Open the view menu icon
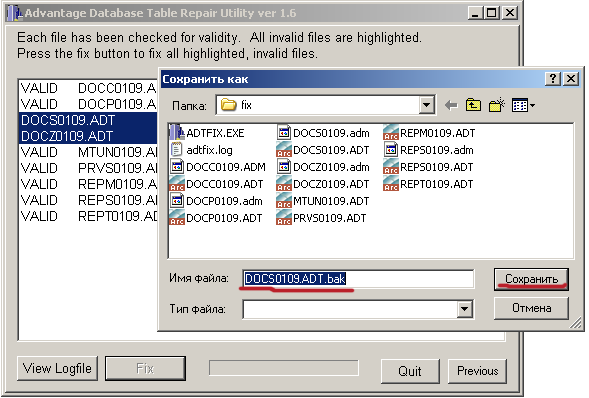The height and width of the screenshot is (398, 589). [x=523, y=106]
